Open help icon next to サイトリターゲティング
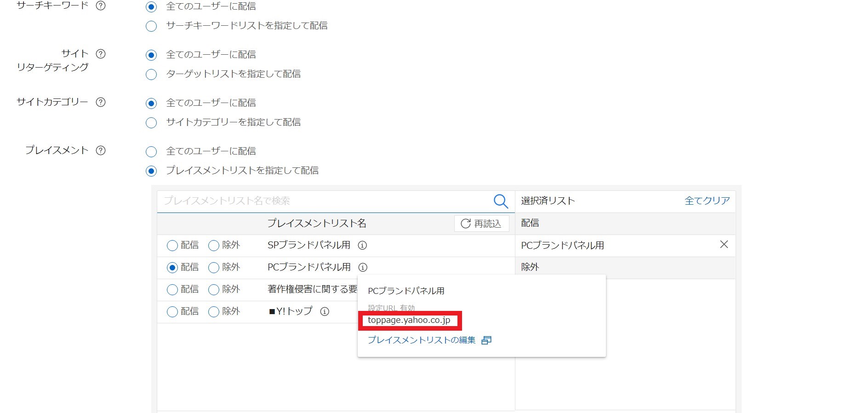Screen dimensions: 868x413 point(101,54)
